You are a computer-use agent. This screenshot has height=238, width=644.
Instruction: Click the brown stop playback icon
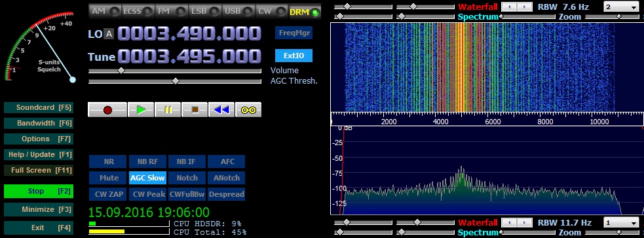195,110
